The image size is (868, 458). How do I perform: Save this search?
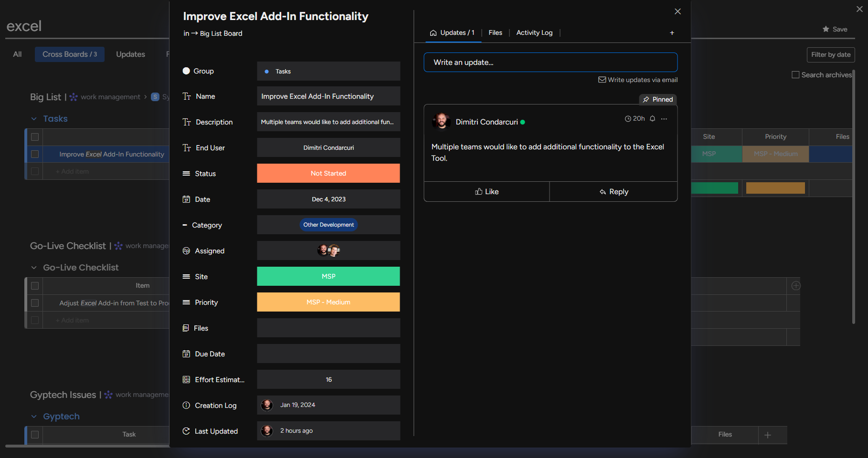[x=835, y=29]
